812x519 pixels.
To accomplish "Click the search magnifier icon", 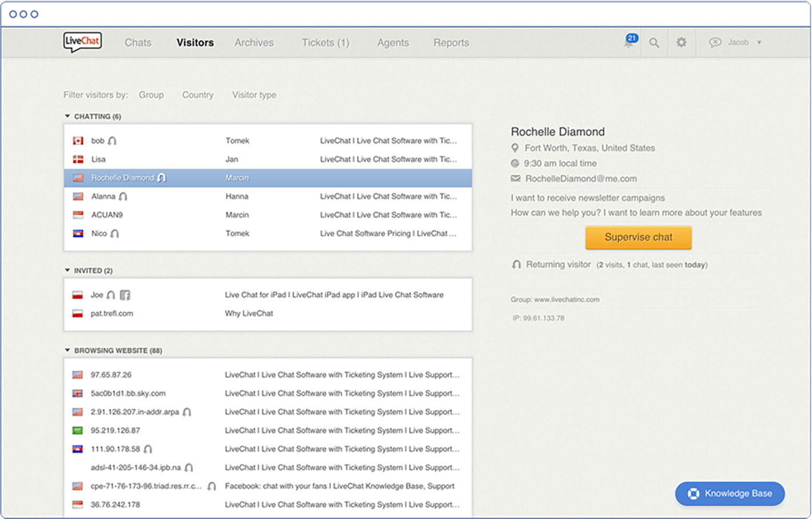I will click(654, 43).
